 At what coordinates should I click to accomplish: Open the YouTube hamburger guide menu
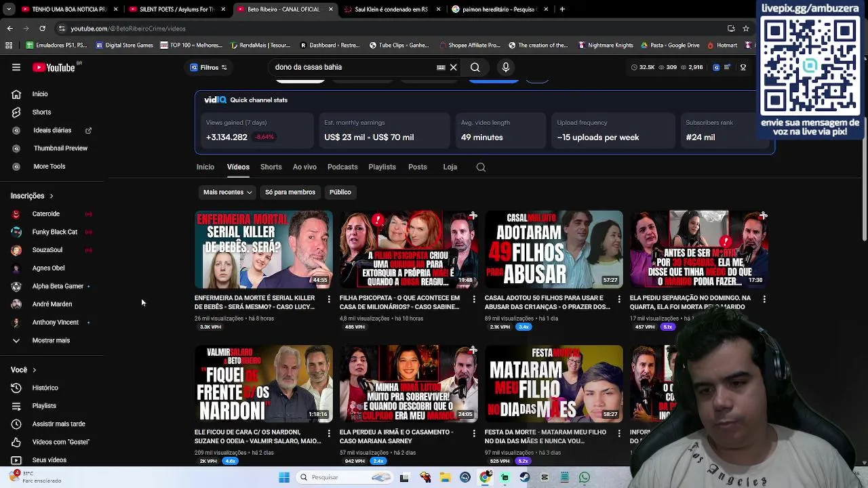tap(16, 67)
